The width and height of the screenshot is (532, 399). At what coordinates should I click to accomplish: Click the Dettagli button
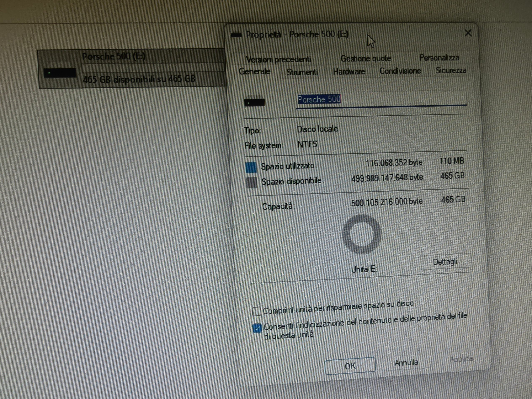[445, 262]
